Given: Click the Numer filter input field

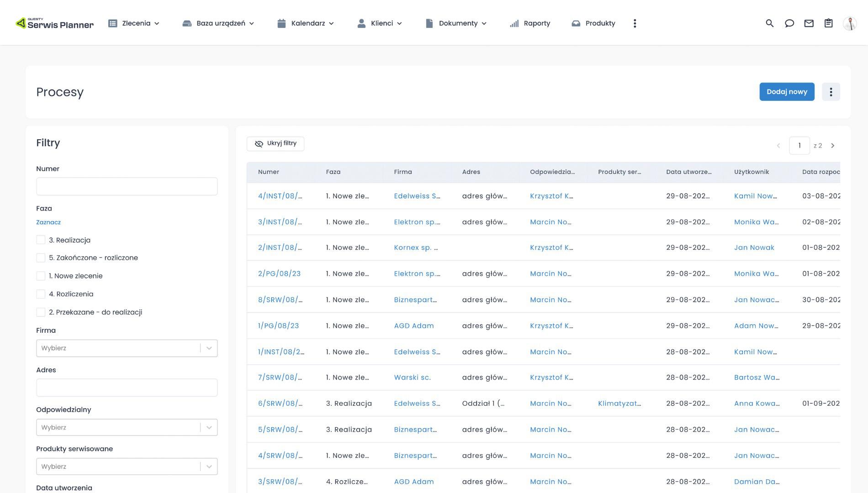Looking at the screenshot, I should [127, 186].
